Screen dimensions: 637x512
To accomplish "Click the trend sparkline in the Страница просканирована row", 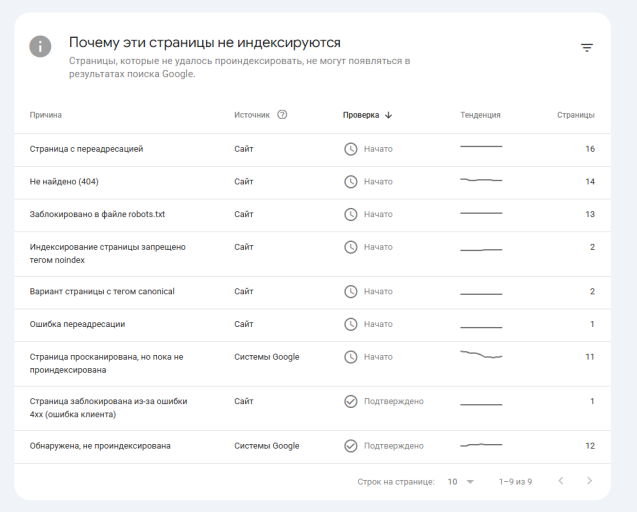I will [x=481, y=354].
